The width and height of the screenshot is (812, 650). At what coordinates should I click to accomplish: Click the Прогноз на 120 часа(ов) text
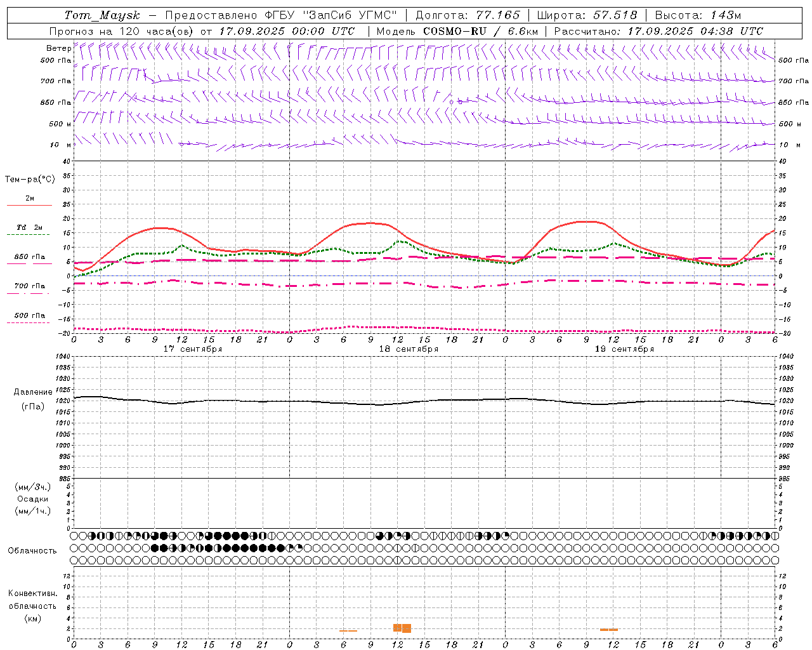click(x=122, y=31)
